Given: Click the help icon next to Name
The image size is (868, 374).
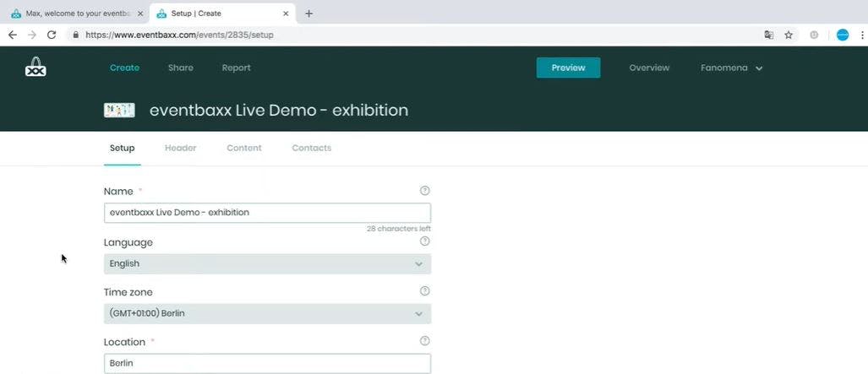Looking at the screenshot, I should point(424,191).
